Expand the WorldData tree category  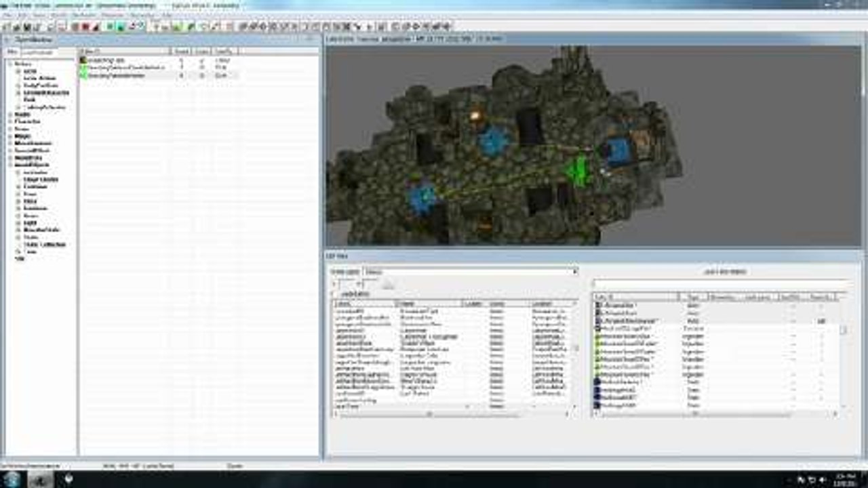point(12,157)
